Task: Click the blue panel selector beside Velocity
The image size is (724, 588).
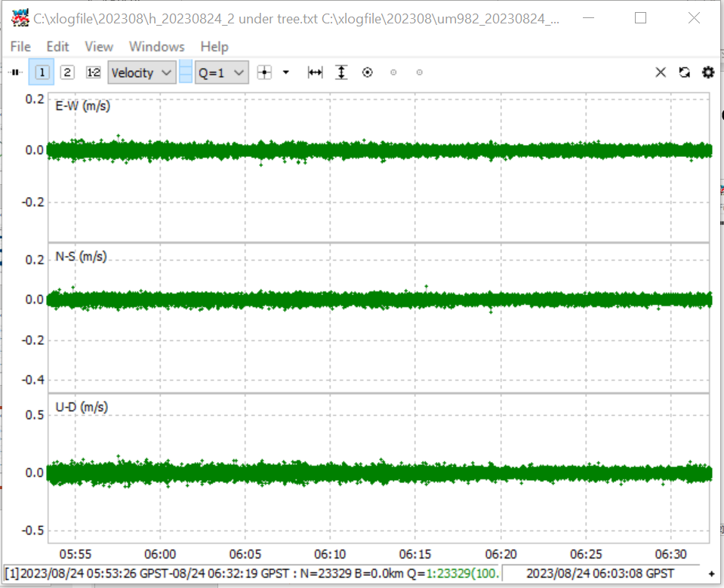Action: [x=186, y=72]
